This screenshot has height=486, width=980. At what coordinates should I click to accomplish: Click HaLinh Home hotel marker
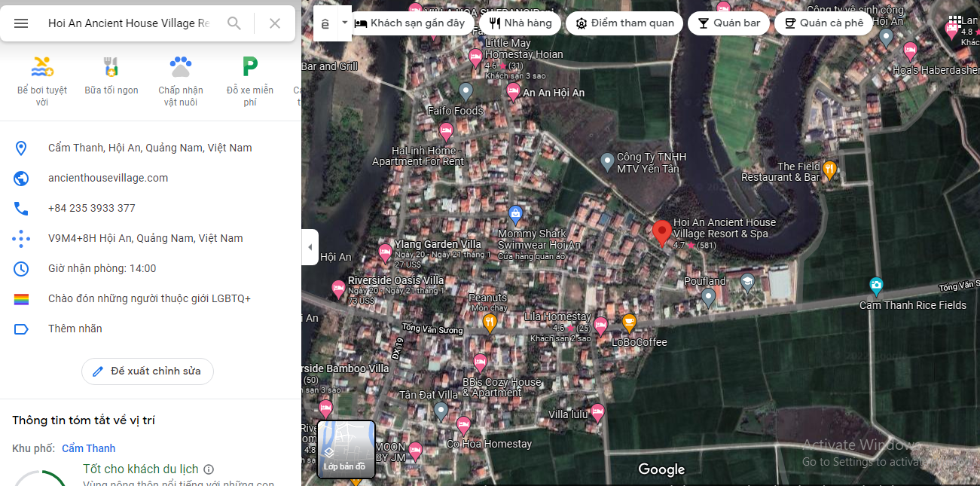446,133
